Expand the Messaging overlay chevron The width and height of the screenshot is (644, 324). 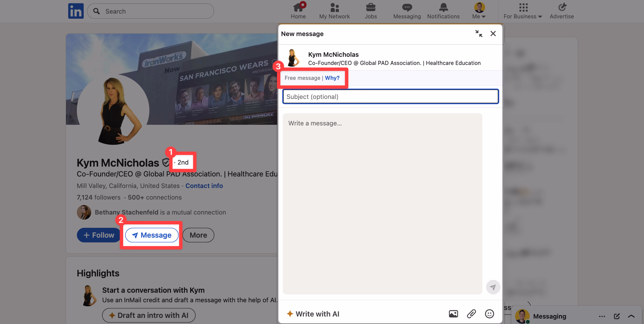[x=631, y=316]
